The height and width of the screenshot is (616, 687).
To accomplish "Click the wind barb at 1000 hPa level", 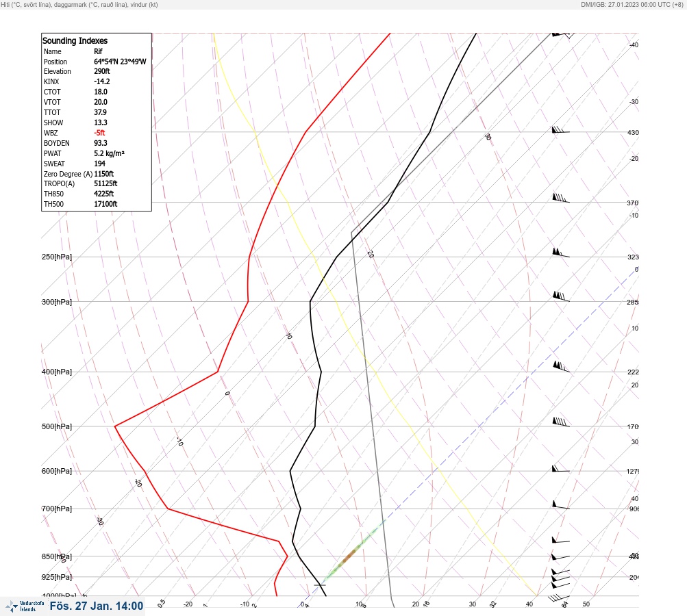I will (x=559, y=598).
